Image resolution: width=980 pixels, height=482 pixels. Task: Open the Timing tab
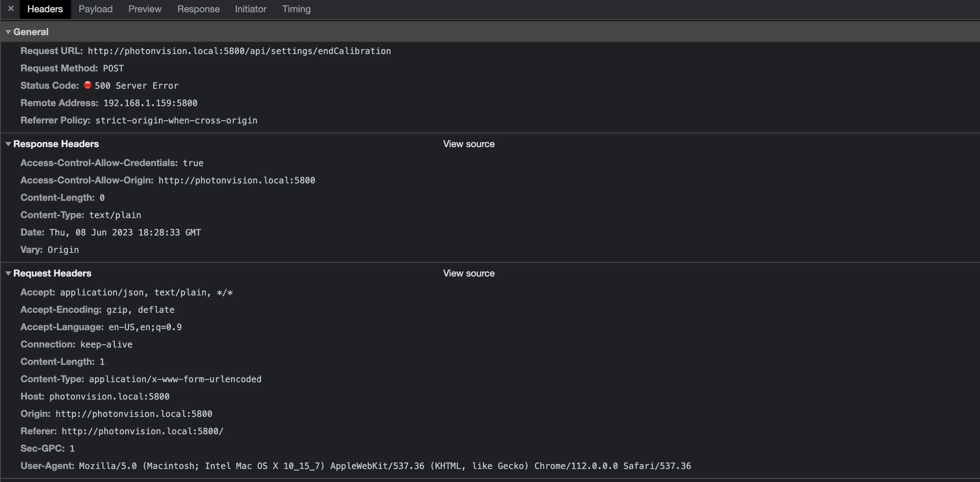tap(296, 9)
